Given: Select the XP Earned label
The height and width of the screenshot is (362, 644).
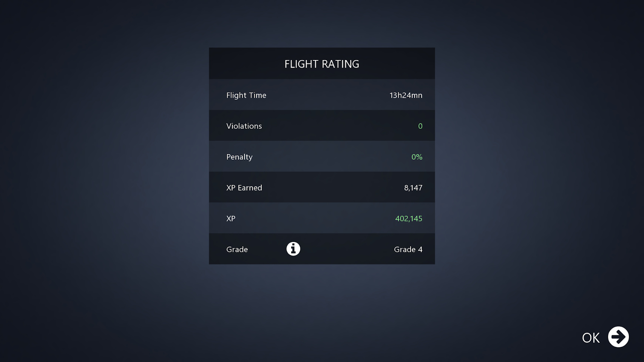Looking at the screenshot, I should click(244, 188).
